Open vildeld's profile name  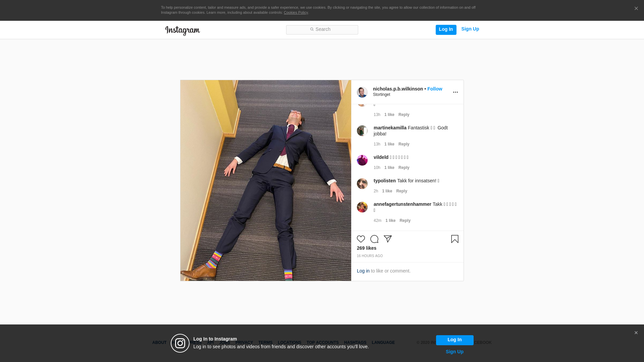[x=381, y=157]
